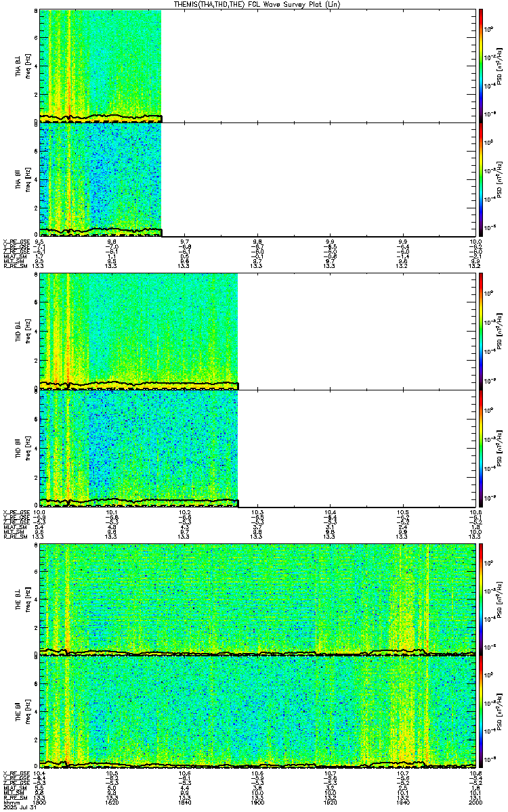The width and height of the screenshot is (508, 812).
Task: Click the black frequency line in the THD B-perpendicular panel
Action: pyautogui.click(x=139, y=385)
